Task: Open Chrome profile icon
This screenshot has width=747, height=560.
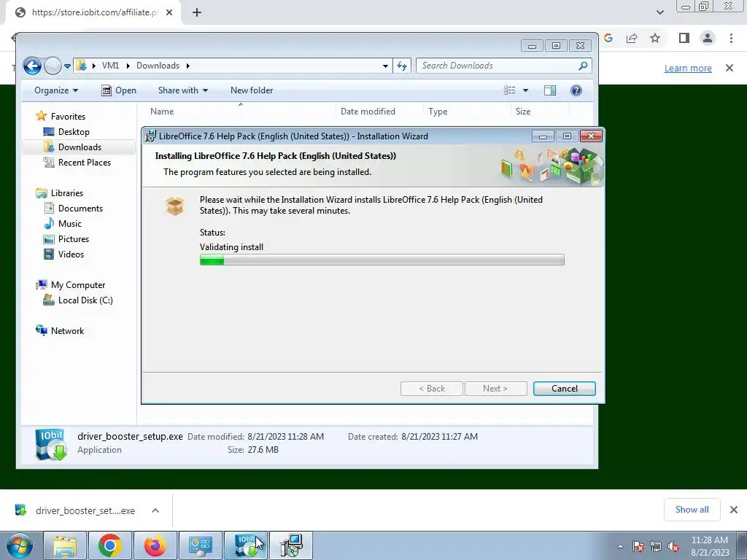Action: coord(708,38)
